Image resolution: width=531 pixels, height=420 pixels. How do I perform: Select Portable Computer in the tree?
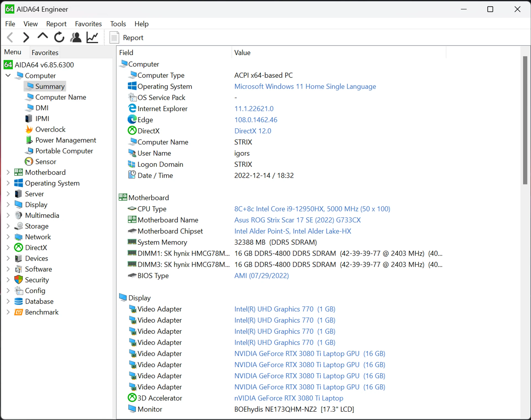click(x=64, y=151)
